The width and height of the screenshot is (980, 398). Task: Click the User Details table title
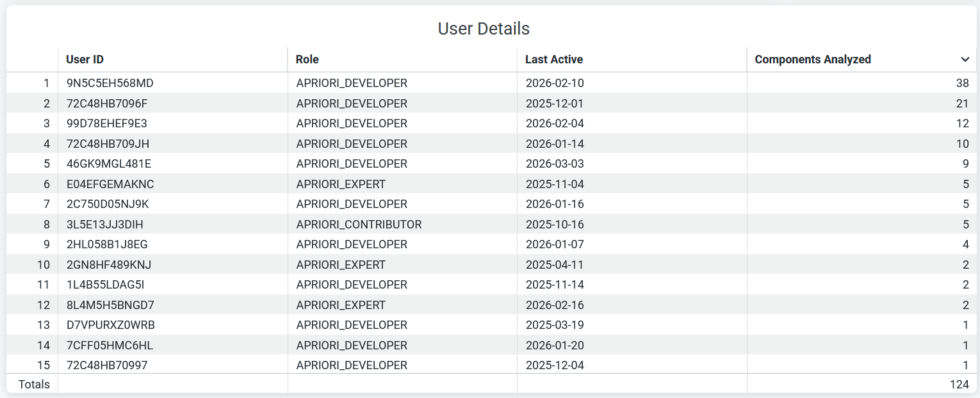[x=484, y=29]
